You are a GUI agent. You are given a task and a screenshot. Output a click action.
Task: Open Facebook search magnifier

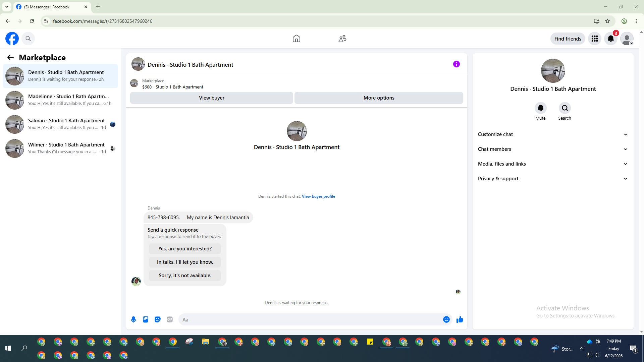(28, 39)
